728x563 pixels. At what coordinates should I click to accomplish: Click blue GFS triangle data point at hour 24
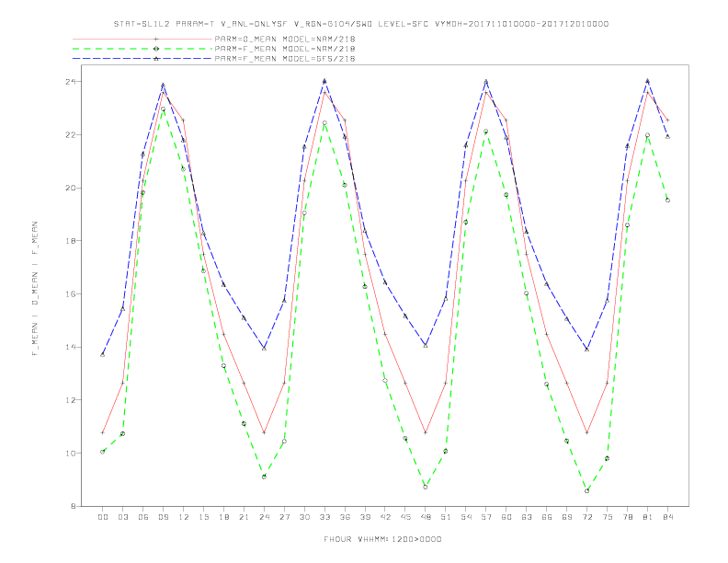(264, 348)
